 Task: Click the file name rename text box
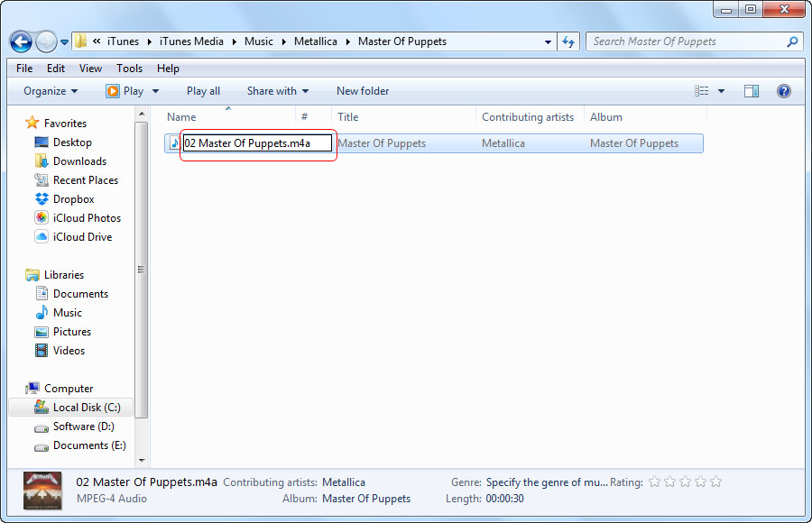(257, 142)
